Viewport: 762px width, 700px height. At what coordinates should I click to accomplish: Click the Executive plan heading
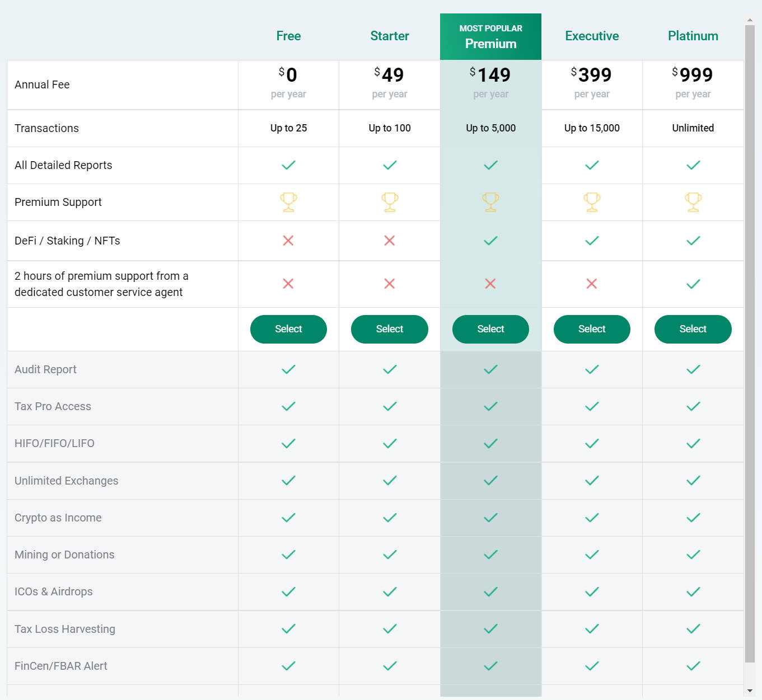click(592, 36)
